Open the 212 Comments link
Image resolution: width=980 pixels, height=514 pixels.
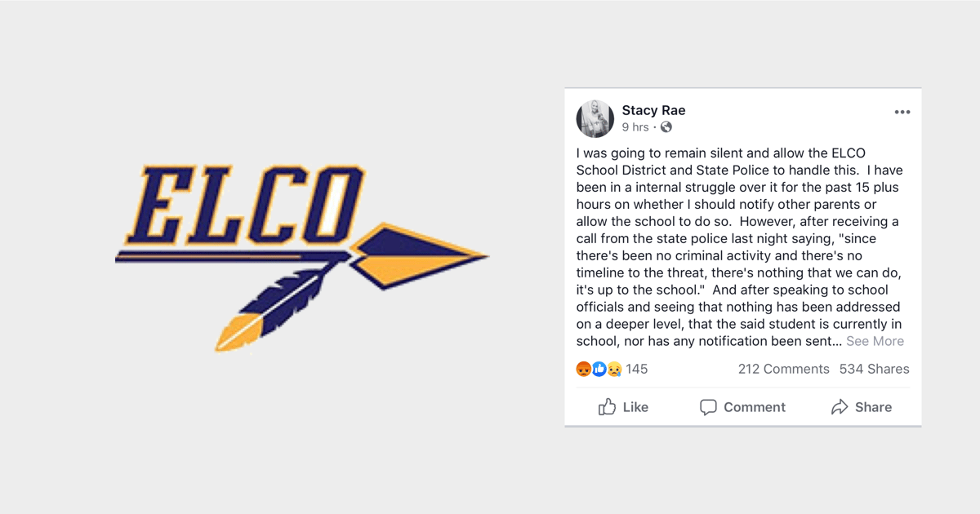(x=783, y=369)
